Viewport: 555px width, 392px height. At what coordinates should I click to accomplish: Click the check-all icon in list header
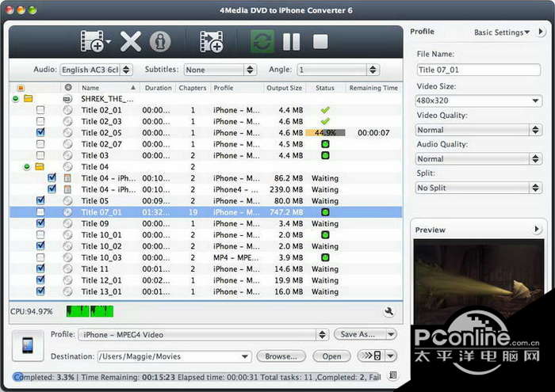tap(21, 88)
